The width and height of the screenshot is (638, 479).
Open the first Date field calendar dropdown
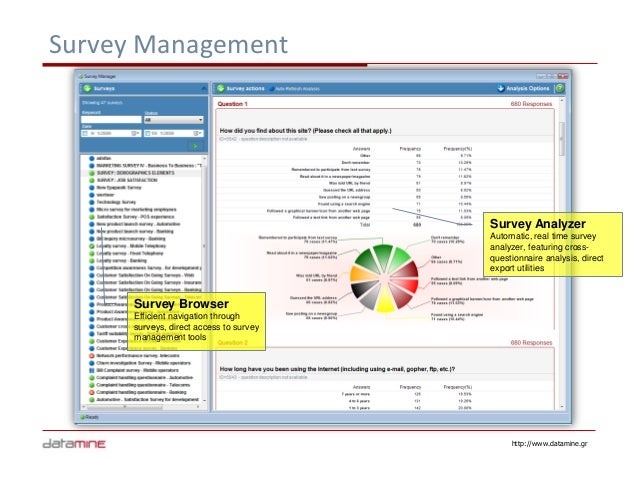(x=136, y=133)
